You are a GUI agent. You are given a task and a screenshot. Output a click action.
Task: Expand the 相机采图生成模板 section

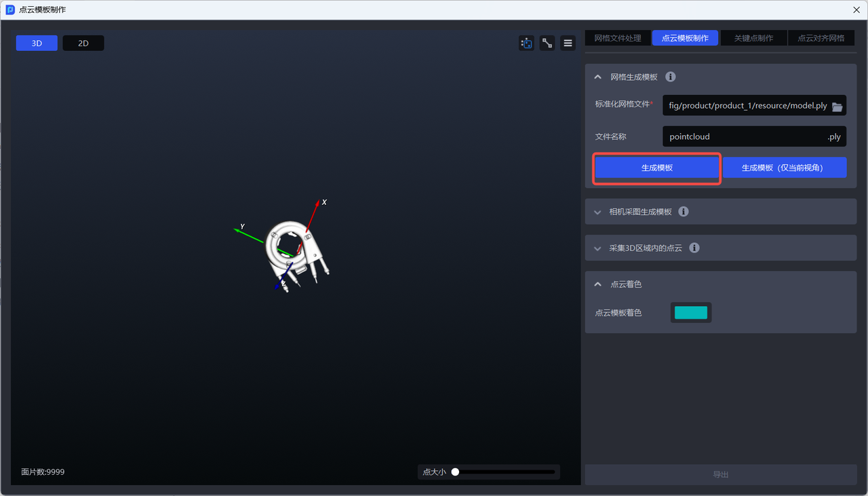597,212
